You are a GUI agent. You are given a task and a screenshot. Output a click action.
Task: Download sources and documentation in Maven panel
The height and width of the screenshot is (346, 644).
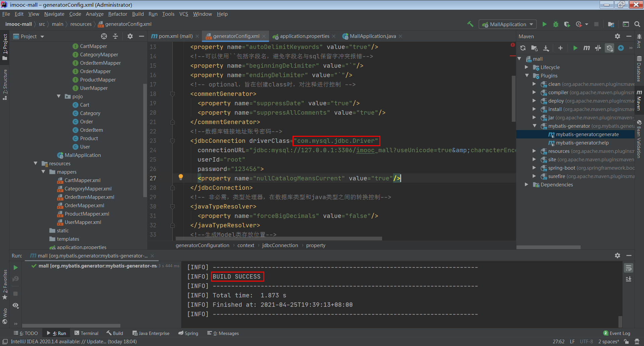point(546,48)
